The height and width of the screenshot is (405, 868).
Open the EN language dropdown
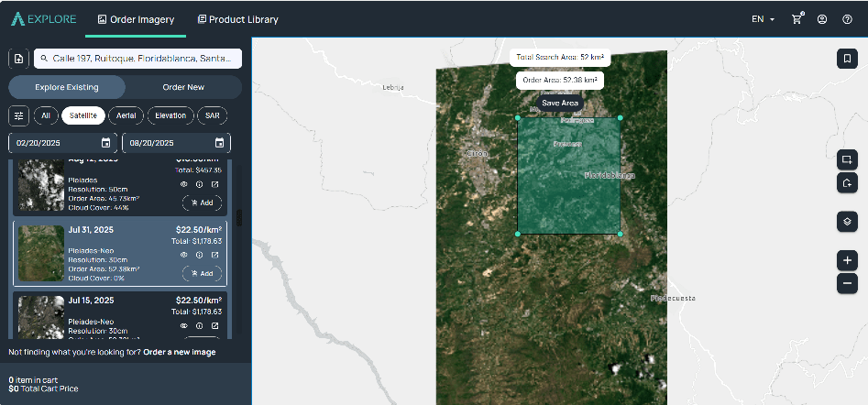coord(763,19)
